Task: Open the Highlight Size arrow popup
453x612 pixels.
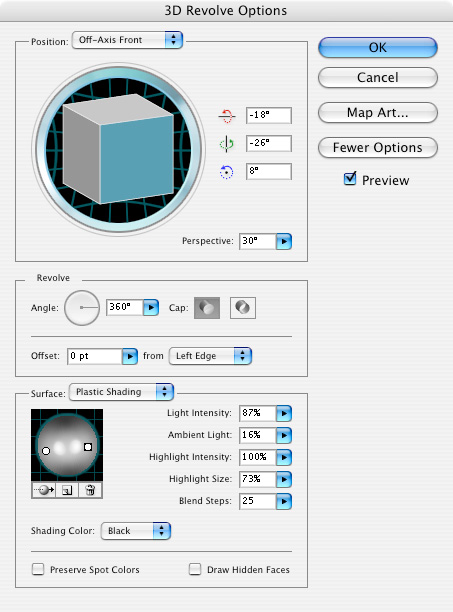Action: coord(284,479)
